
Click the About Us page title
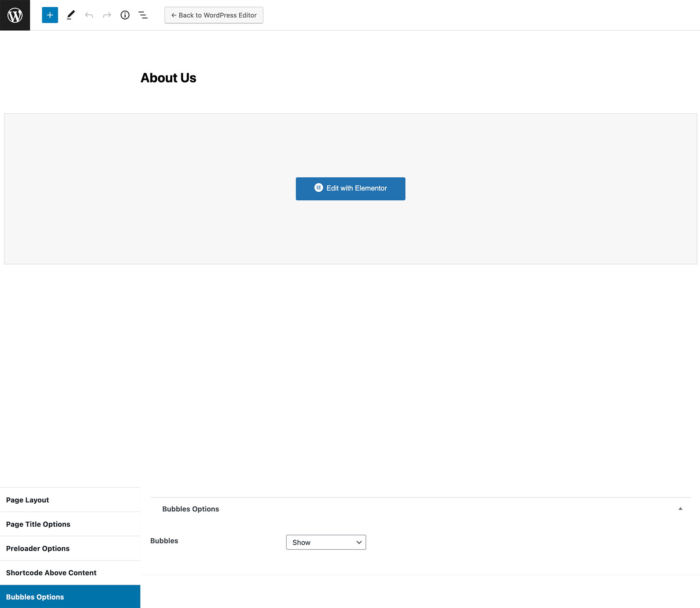[x=168, y=78]
